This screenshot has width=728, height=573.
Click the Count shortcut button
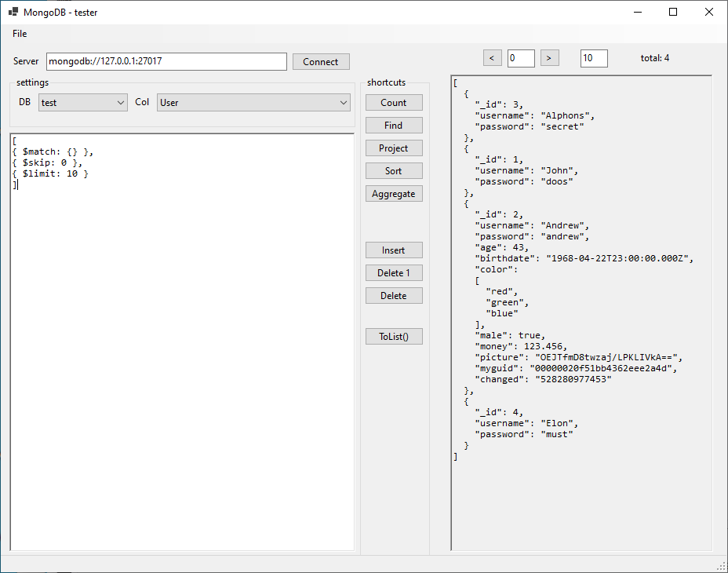coord(394,103)
